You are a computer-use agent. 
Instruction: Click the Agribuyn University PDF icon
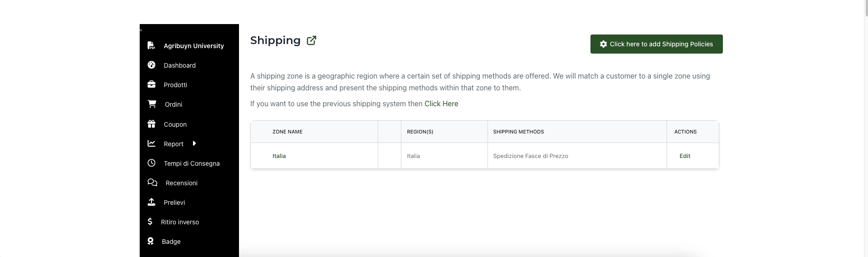[151, 45]
